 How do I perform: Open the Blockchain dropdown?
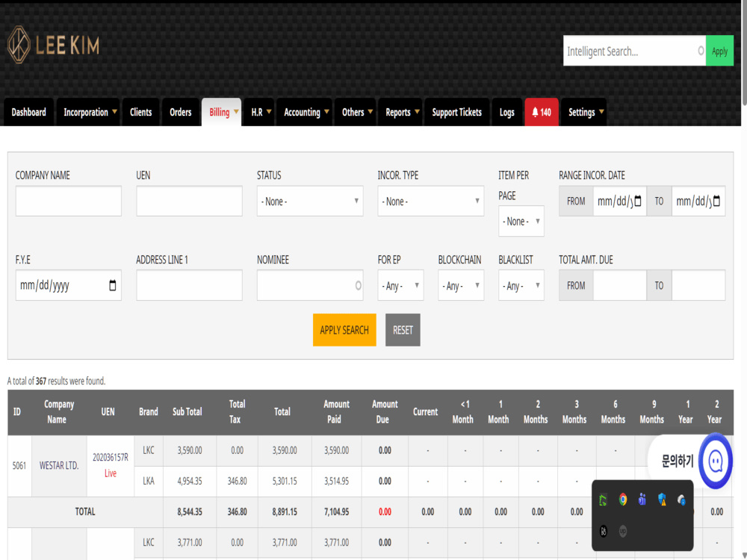tap(461, 285)
